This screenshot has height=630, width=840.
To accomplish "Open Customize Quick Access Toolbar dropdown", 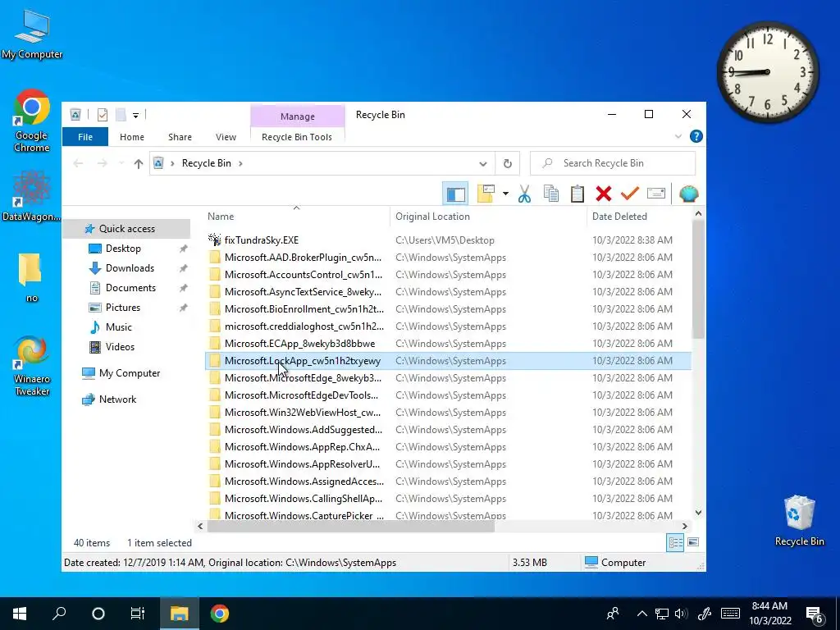I will point(135,115).
